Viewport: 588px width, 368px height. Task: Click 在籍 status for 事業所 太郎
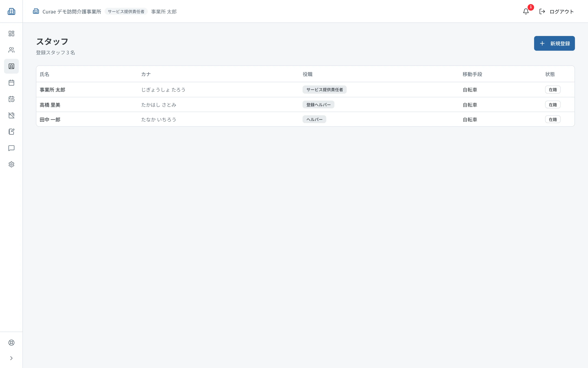pos(553,90)
